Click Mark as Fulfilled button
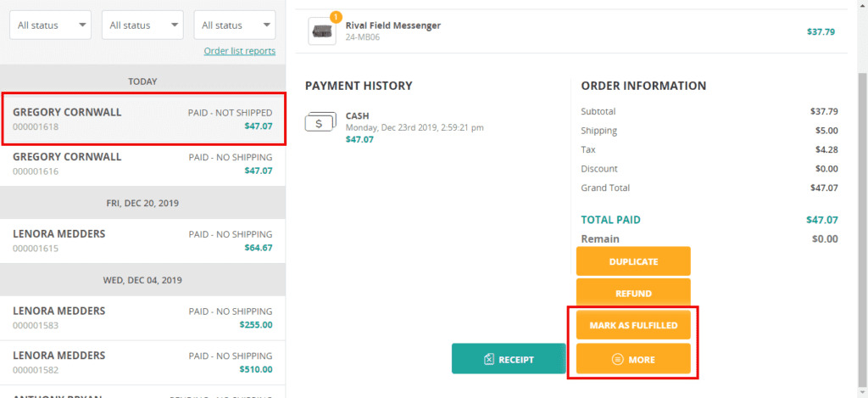 (633, 325)
